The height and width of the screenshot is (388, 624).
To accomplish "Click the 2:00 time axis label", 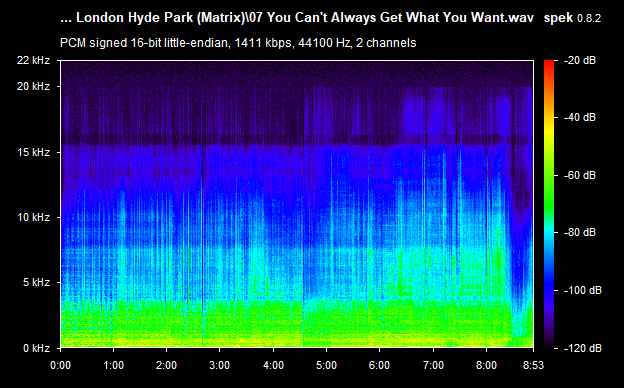I will 166,365.
